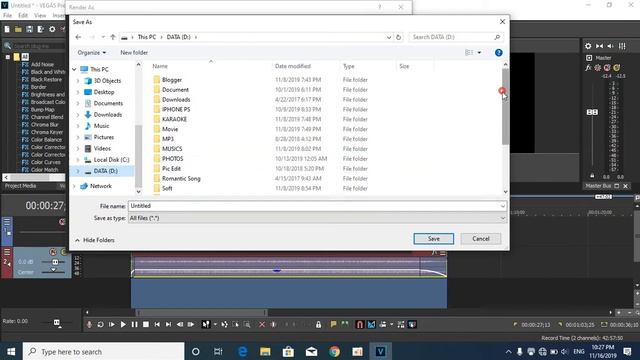
Task: Open Master Bus settings gear icon
Action: pos(588,46)
